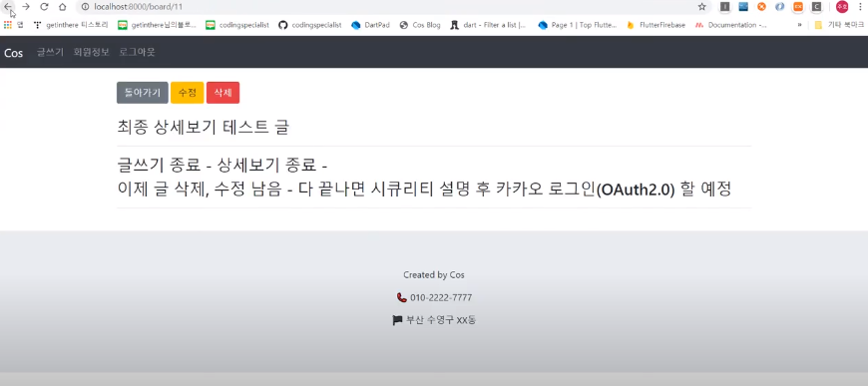Open 'Page 1 | Top Flutter' bookmark
Viewport: 868px width, 386px height.
[578, 25]
